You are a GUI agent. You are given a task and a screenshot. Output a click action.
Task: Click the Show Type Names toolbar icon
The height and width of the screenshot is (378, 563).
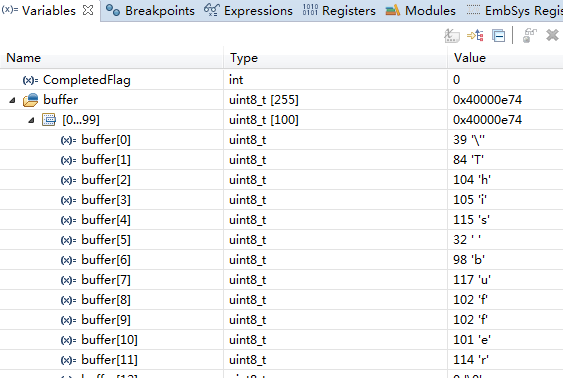[452, 36]
